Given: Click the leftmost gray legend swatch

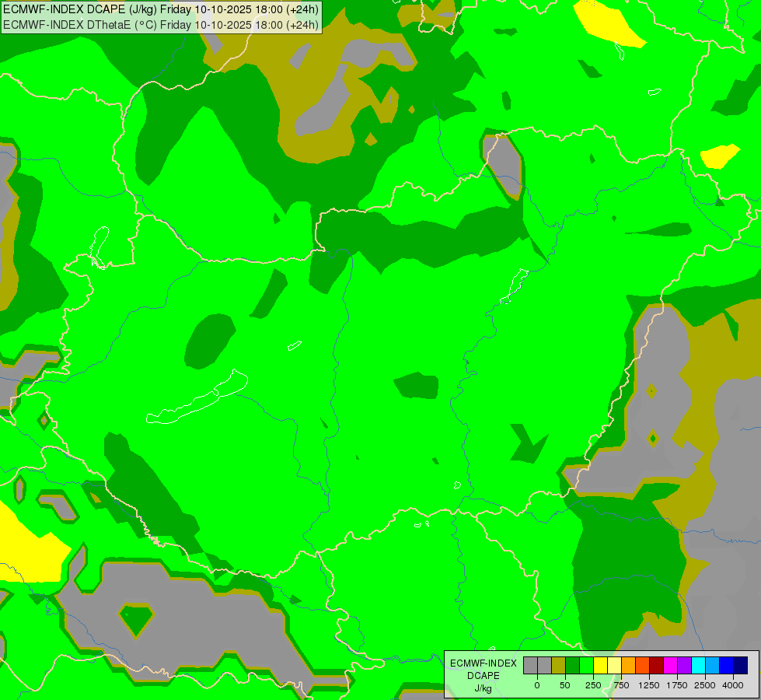Looking at the screenshot, I should (x=530, y=665).
